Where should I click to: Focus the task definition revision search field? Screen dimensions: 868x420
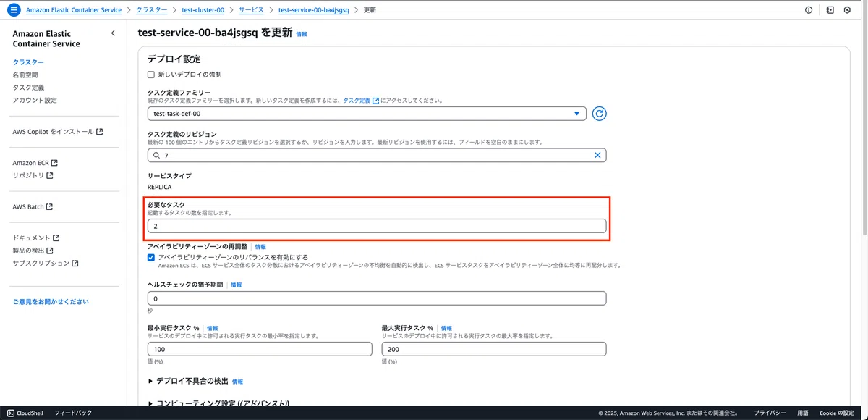(x=377, y=155)
